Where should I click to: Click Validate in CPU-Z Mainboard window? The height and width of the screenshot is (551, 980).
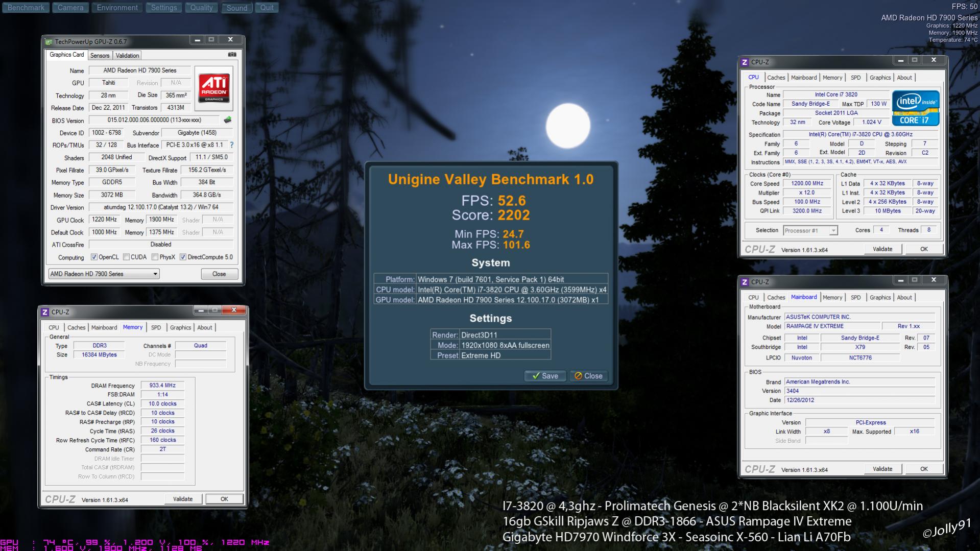point(882,469)
